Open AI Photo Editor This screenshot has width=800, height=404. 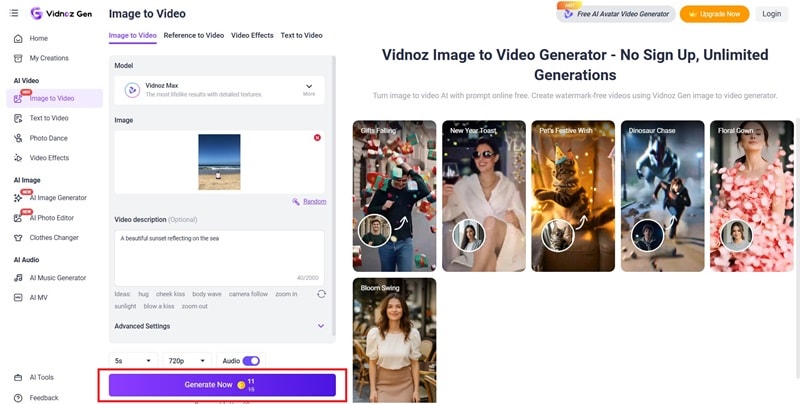[x=52, y=218]
